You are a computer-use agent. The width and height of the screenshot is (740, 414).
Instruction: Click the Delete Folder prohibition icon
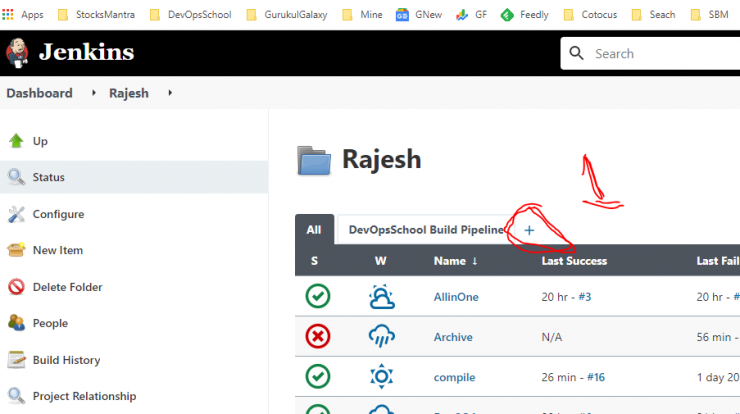pos(16,287)
